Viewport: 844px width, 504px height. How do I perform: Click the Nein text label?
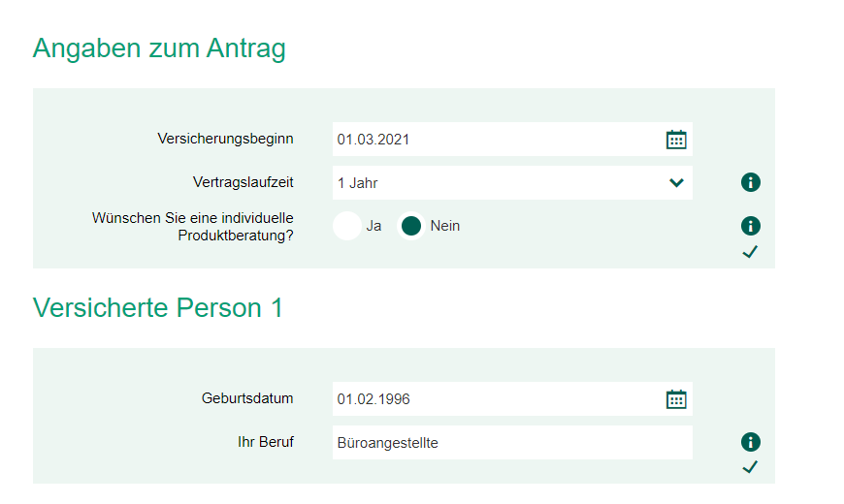[x=445, y=226]
